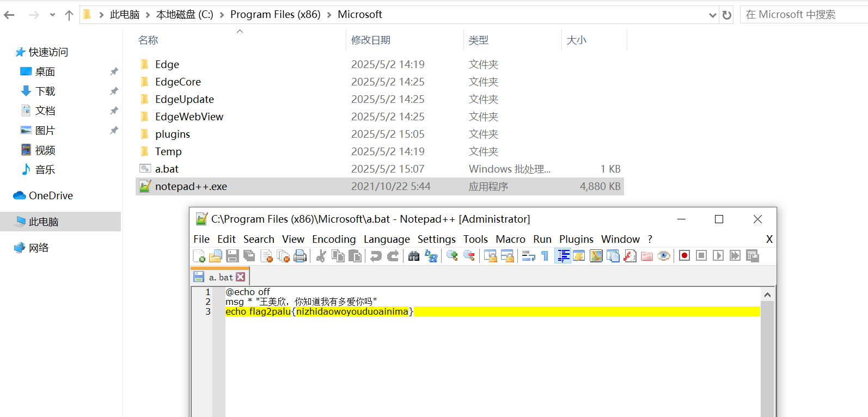
Task: Copy selection using the toolbar icon
Action: [338, 256]
